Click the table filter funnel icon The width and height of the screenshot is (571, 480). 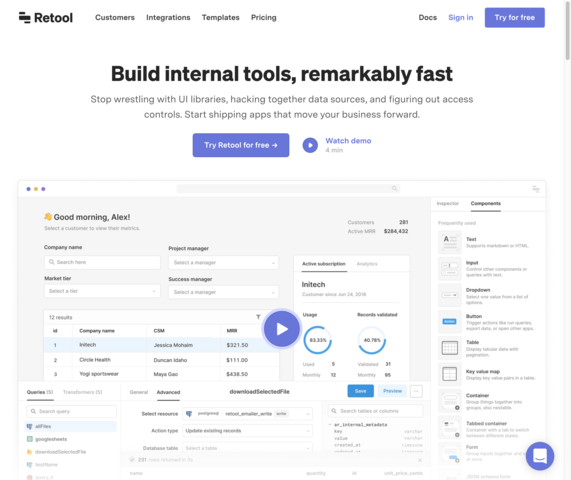(x=258, y=317)
